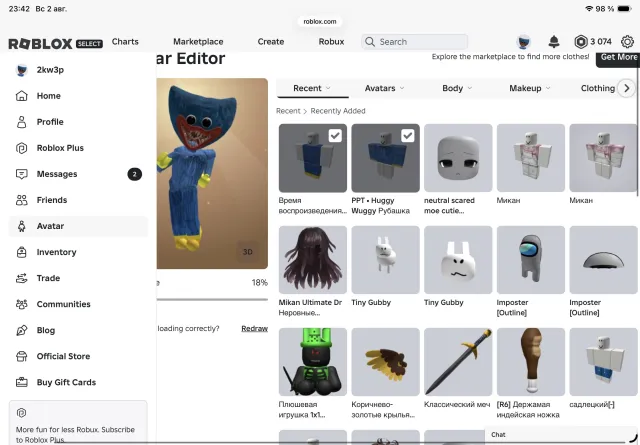Open the Robux balance icon showing 3 074

(581, 42)
